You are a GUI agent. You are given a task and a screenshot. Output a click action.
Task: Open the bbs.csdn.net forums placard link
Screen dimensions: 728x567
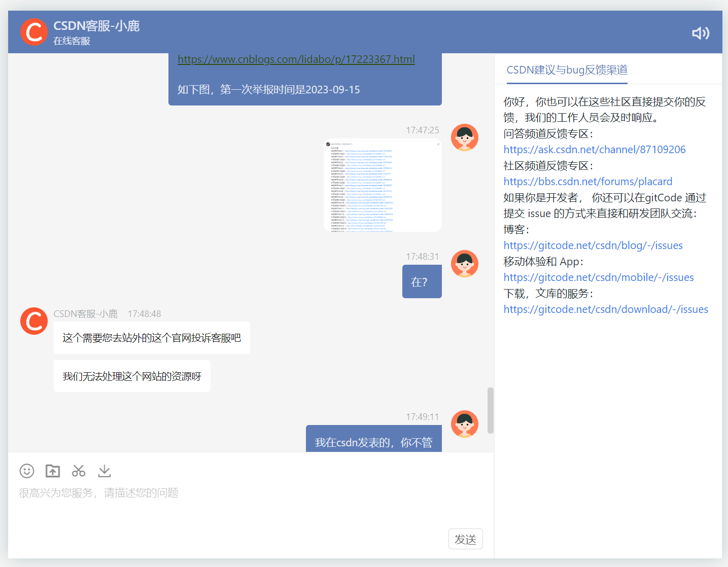[588, 182]
